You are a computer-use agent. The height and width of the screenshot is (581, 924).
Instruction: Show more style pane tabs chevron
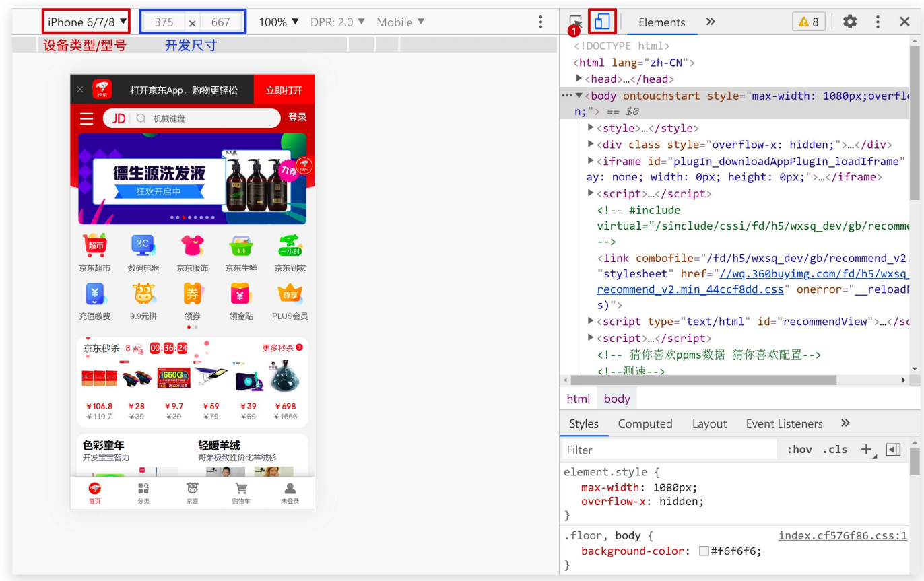point(845,423)
